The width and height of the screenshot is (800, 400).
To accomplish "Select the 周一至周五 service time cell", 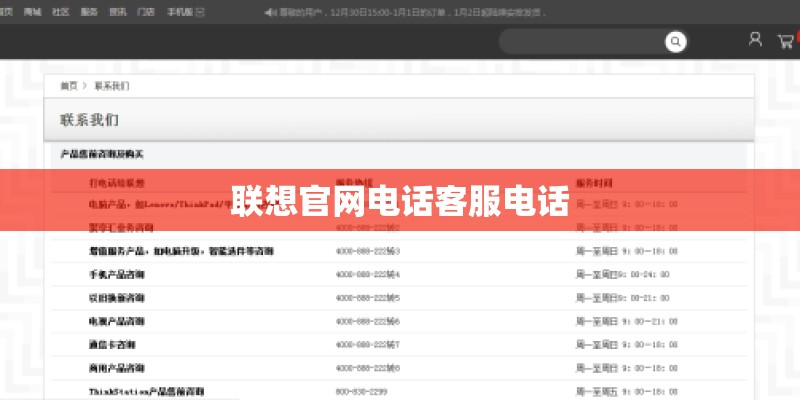I will (x=627, y=392).
